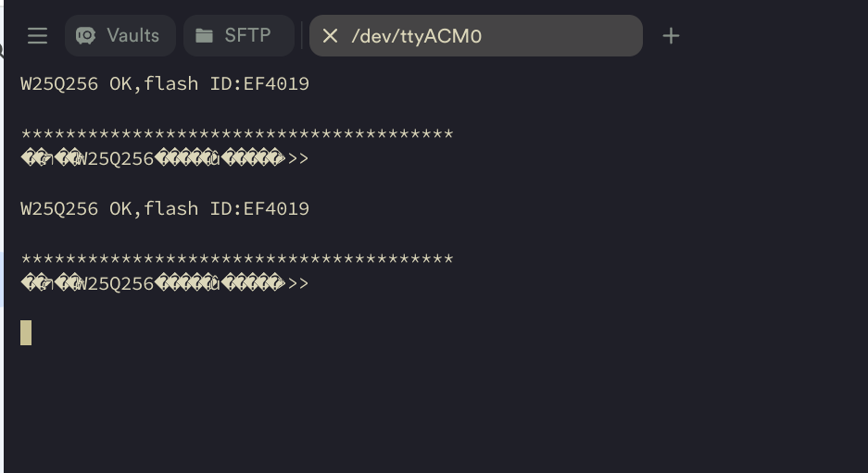The image size is (868, 473).
Task: Add a new tab with plus icon
Action: 671,36
